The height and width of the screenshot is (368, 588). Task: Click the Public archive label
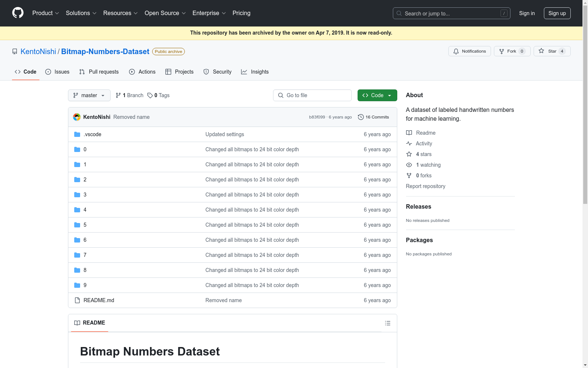tap(168, 52)
